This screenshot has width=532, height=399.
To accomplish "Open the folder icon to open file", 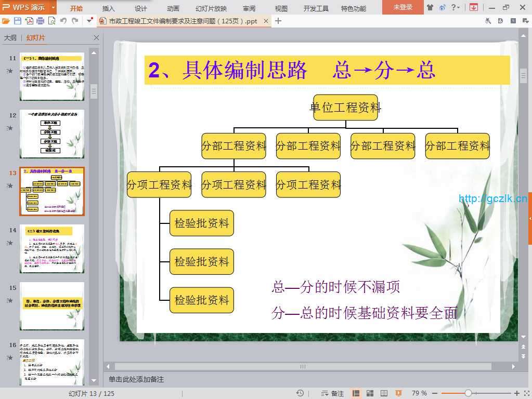I will (6, 21).
